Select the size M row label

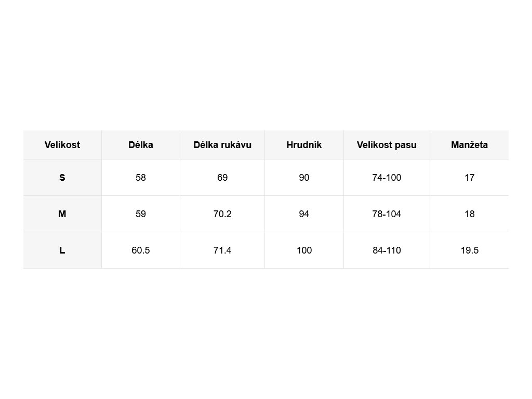[62, 214]
